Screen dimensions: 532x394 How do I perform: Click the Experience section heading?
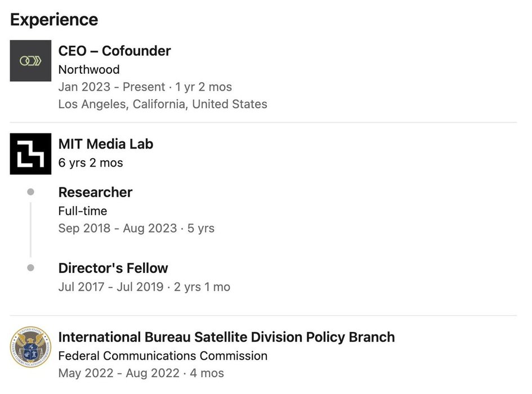(x=54, y=20)
